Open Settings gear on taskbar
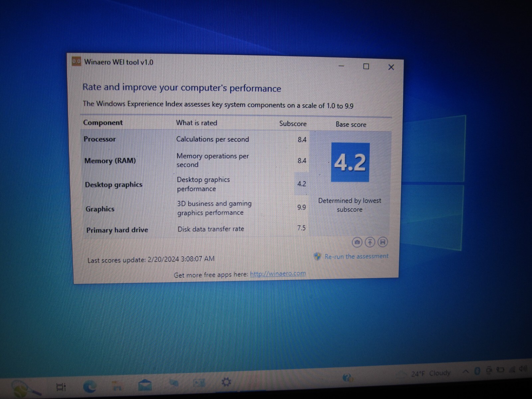 coord(226,382)
